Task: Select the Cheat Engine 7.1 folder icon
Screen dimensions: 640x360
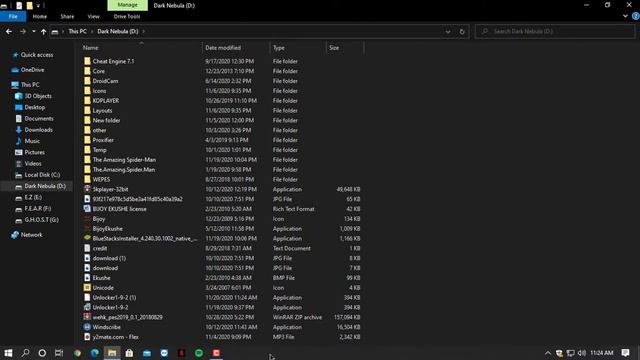Action: point(87,61)
